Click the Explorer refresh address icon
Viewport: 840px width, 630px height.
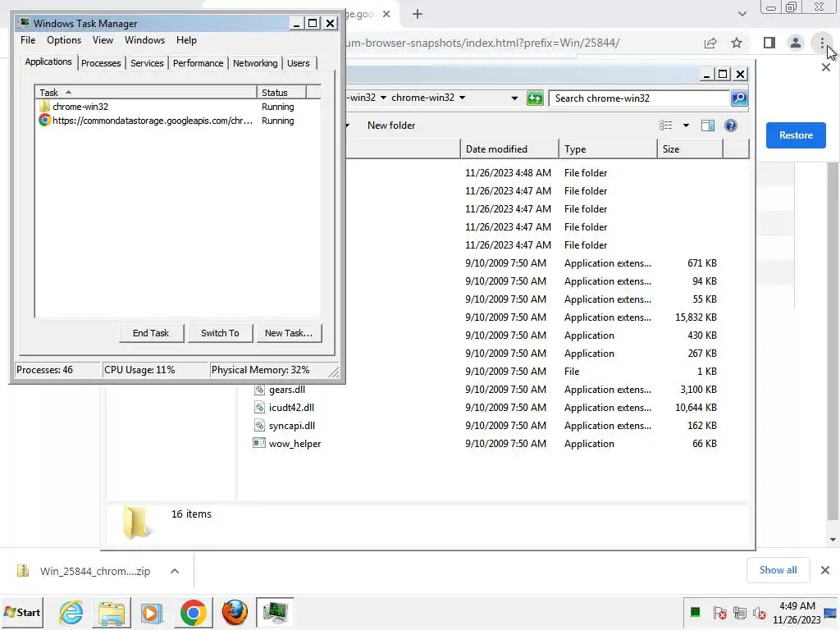535,98
